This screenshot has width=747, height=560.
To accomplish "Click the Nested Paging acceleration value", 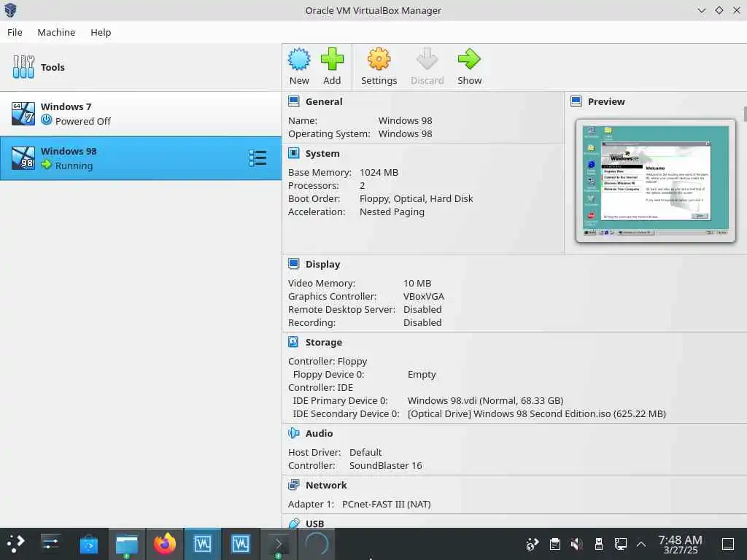I will 392,212.
